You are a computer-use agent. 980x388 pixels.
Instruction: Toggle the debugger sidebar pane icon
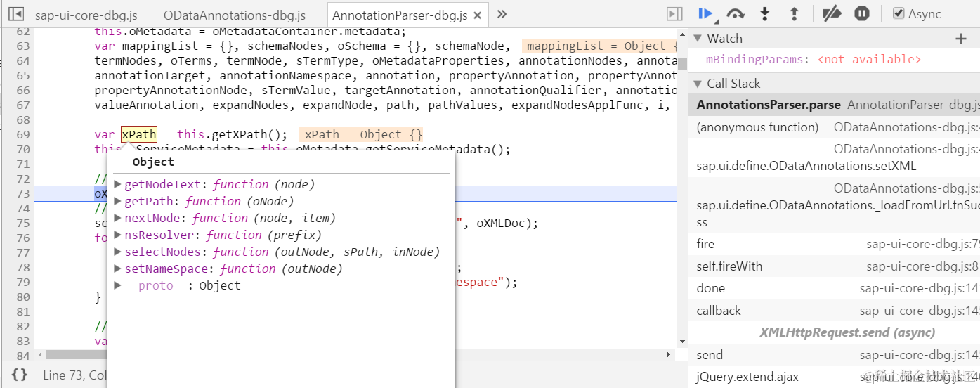tap(674, 13)
